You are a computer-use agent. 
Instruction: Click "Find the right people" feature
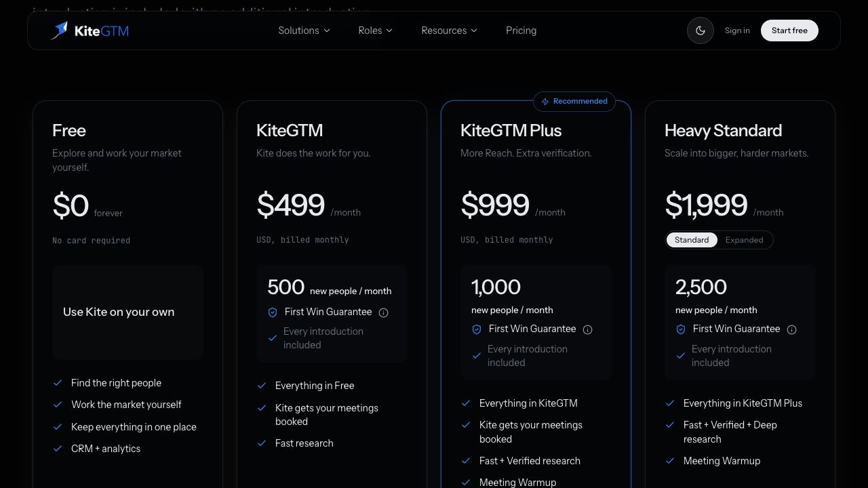point(116,383)
